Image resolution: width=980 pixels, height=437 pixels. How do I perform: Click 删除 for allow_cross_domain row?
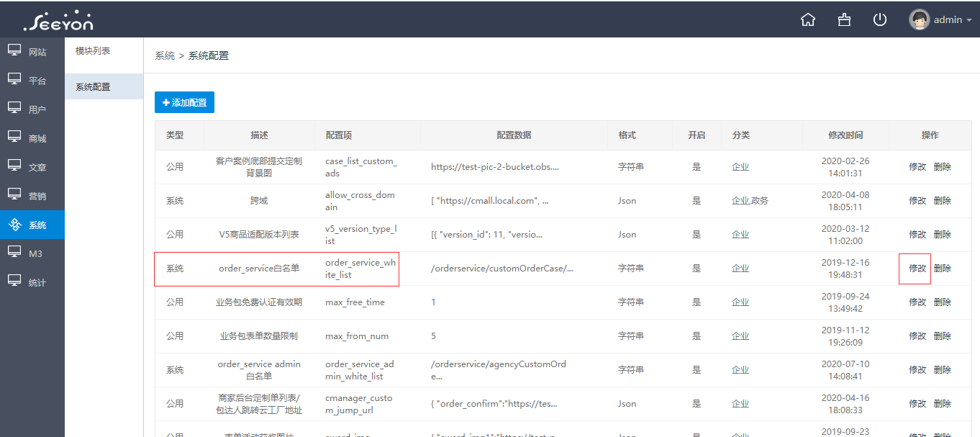tap(943, 200)
